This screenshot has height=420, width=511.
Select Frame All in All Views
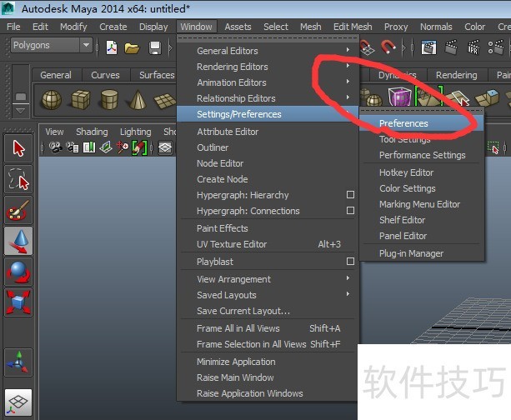pos(238,328)
